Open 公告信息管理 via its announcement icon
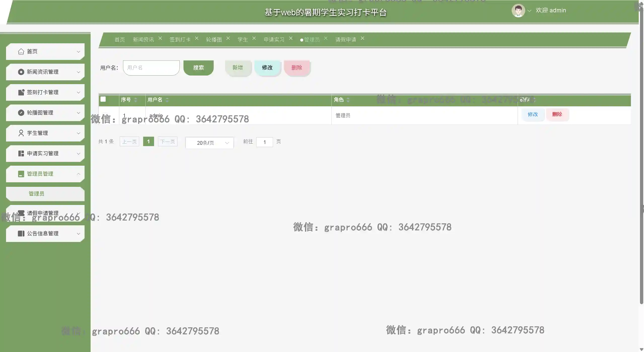Screen dimensions: 644x352 [x=21, y=233]
